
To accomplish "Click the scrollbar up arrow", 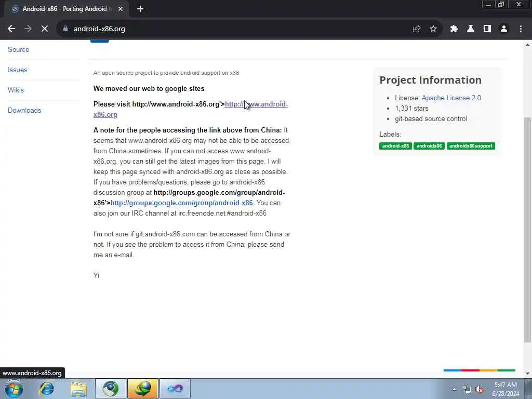I will point(527,45).
